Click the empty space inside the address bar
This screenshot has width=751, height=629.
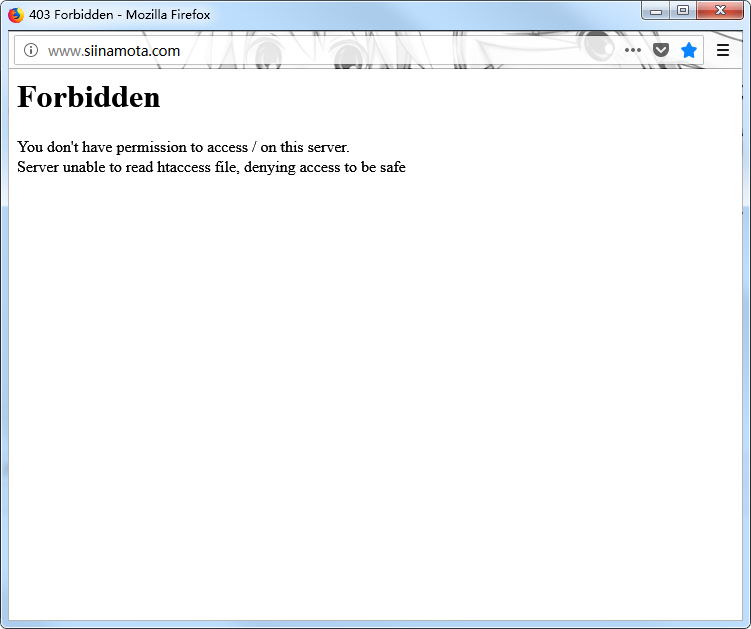(400, 51)
